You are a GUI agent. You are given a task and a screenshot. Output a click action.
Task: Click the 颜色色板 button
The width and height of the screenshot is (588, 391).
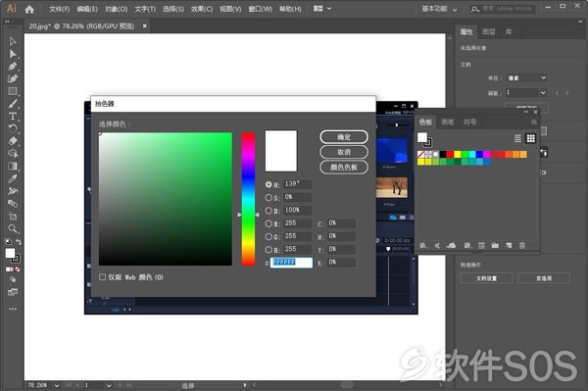click(344, 167)
